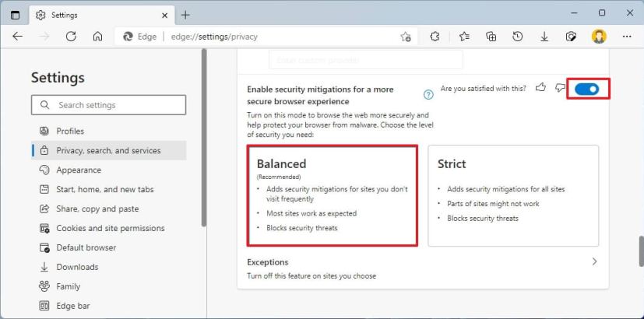
Task: Open Edge bar settings section
Action: point(108,306)
